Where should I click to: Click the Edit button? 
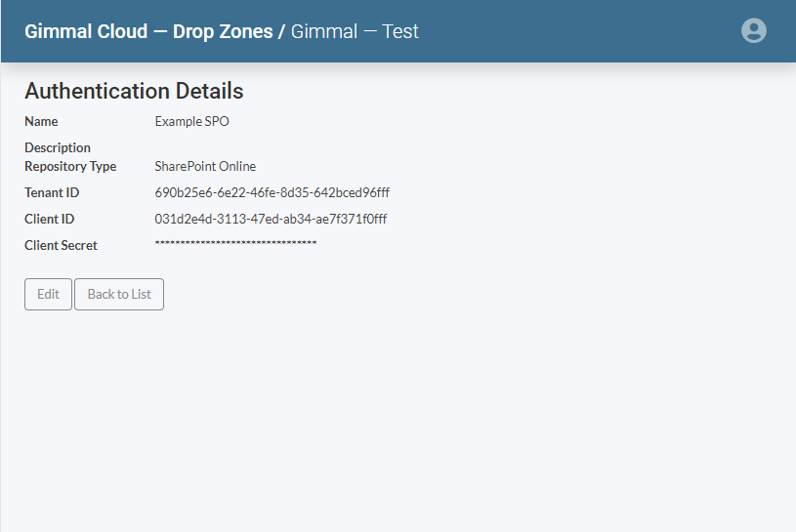[48, 294]
